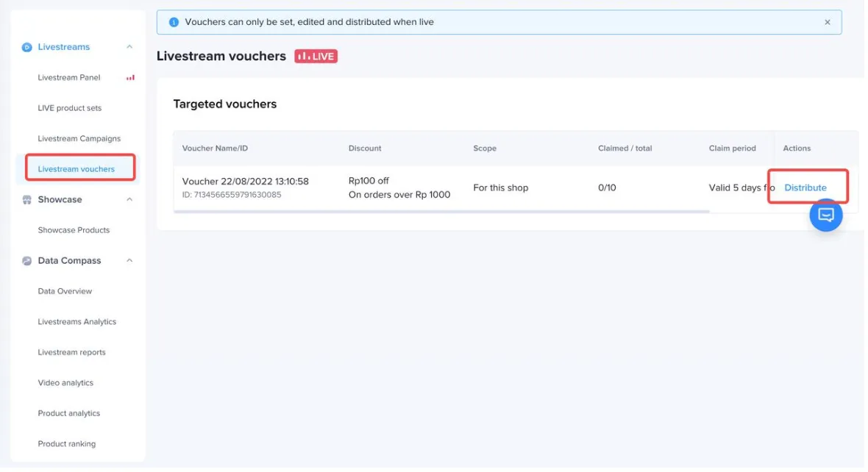The image size is (868, 472).
Task: Click the Data Compass icon
Action: point(26,262)
